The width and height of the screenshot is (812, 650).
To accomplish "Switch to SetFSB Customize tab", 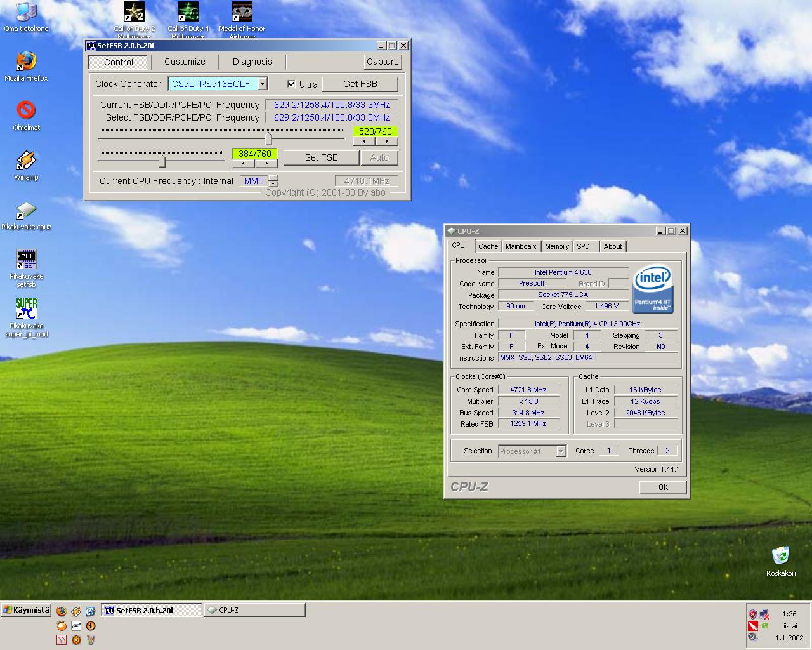I will 185,62.
